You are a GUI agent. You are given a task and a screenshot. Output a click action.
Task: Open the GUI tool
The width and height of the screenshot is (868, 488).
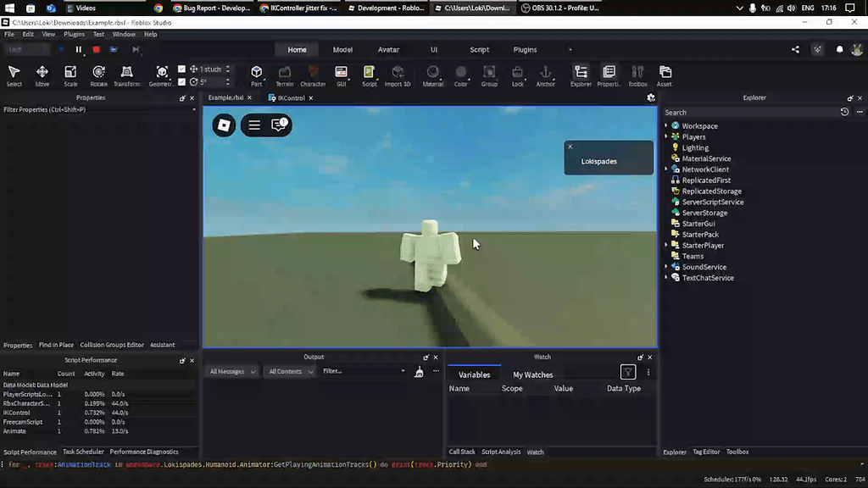click(x=341, y=75)
